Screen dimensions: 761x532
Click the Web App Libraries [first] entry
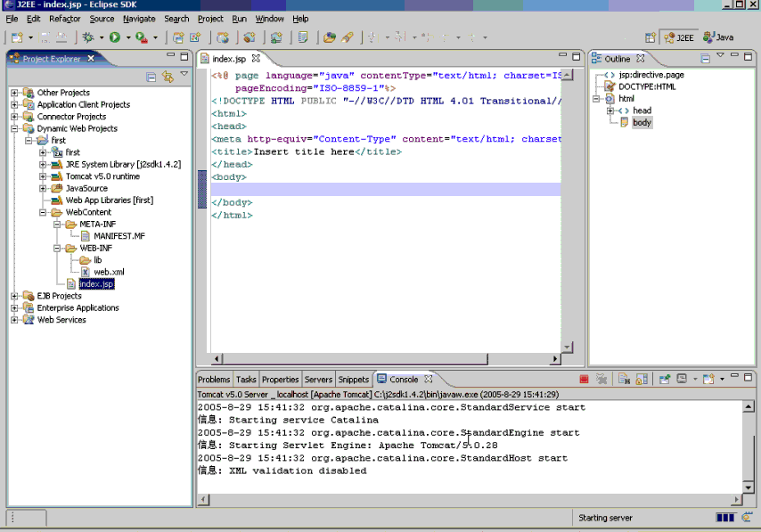(x=110, y=200)
